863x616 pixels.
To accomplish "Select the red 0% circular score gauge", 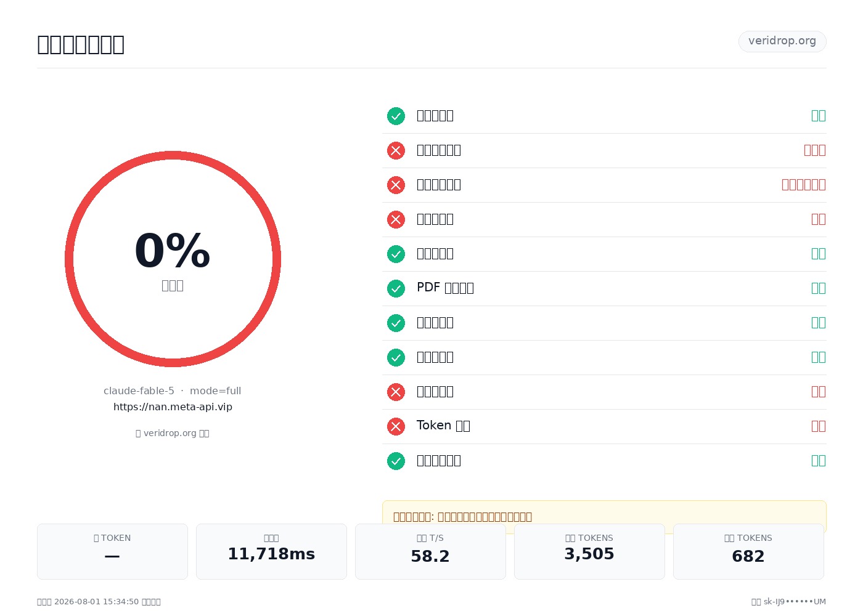I will coord(173,259).
